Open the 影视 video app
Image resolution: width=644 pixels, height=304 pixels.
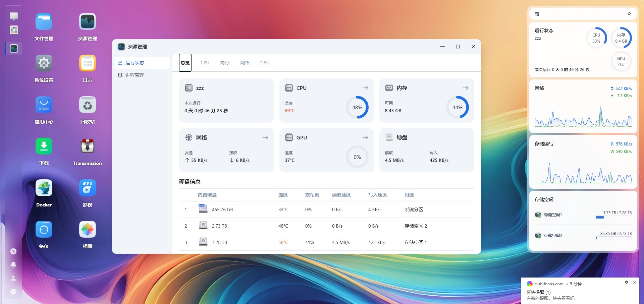(87, 188)
